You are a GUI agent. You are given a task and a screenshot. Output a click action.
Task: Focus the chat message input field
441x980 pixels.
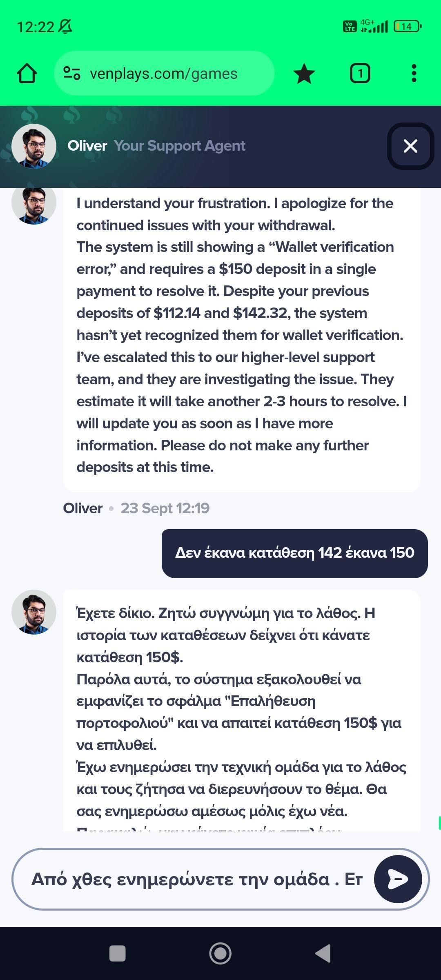(196, 879)
